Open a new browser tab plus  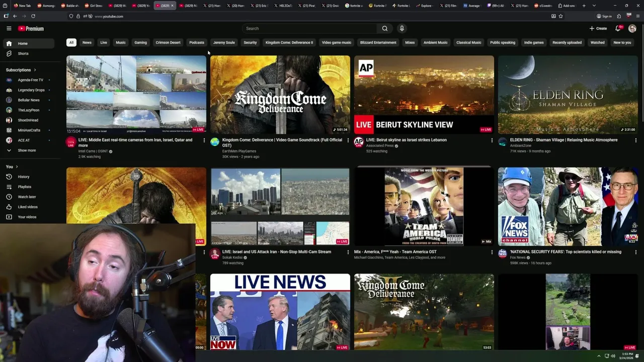584,6
